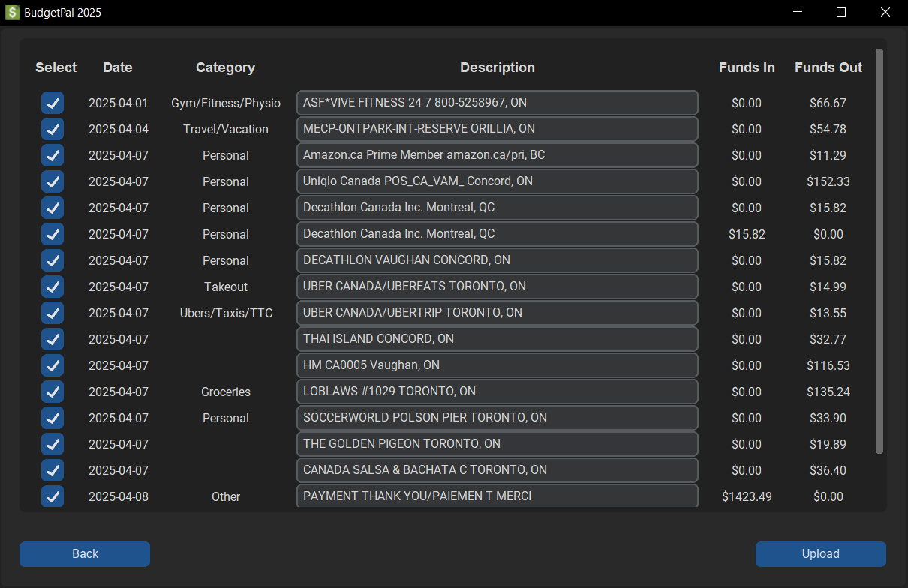Toggle the THAI ISLAND CONCORD checkbox
This screenshot has width=908, height=588.
click(x=53, y=339)
